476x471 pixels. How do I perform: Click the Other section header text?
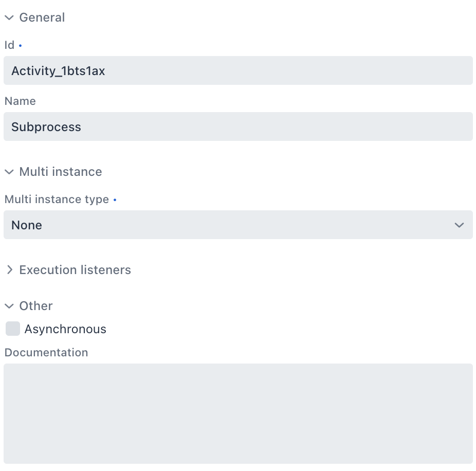35,305
